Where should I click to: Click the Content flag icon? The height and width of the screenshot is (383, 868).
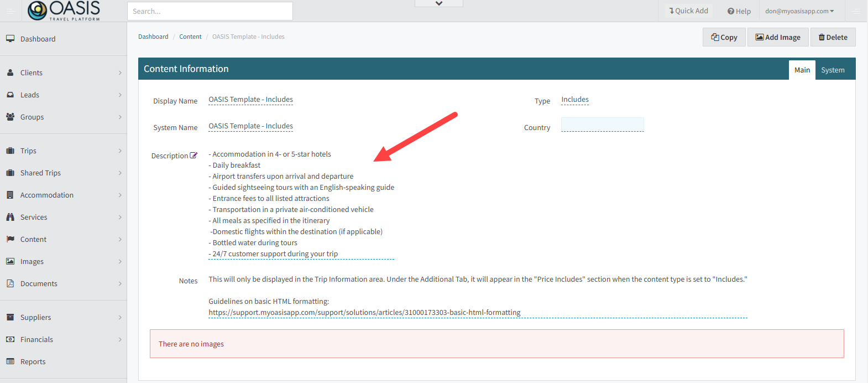[x=10, y=239]
